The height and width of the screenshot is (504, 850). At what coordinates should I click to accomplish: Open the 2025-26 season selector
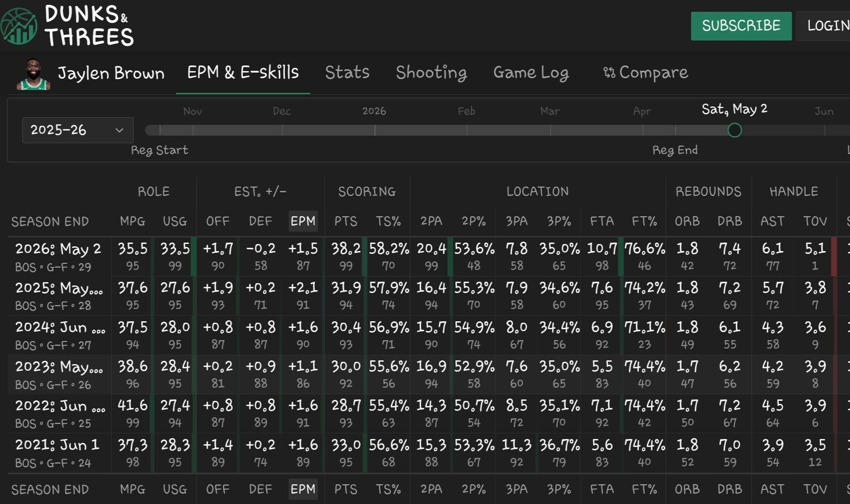point(78,130)
